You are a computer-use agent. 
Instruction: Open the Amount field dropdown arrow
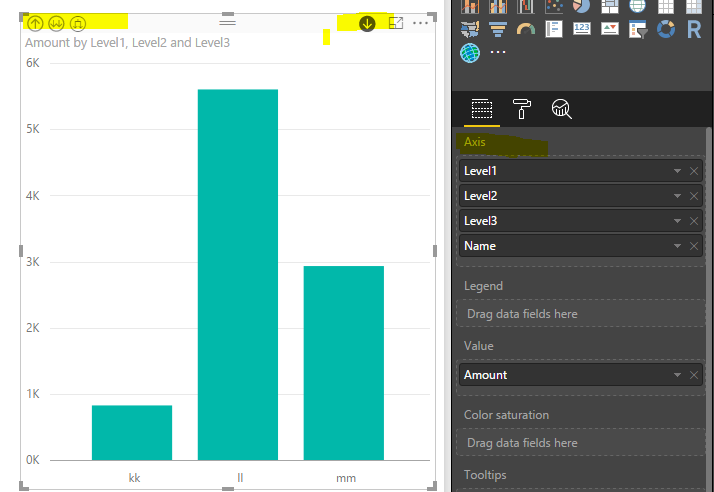(x=677, y=375)
